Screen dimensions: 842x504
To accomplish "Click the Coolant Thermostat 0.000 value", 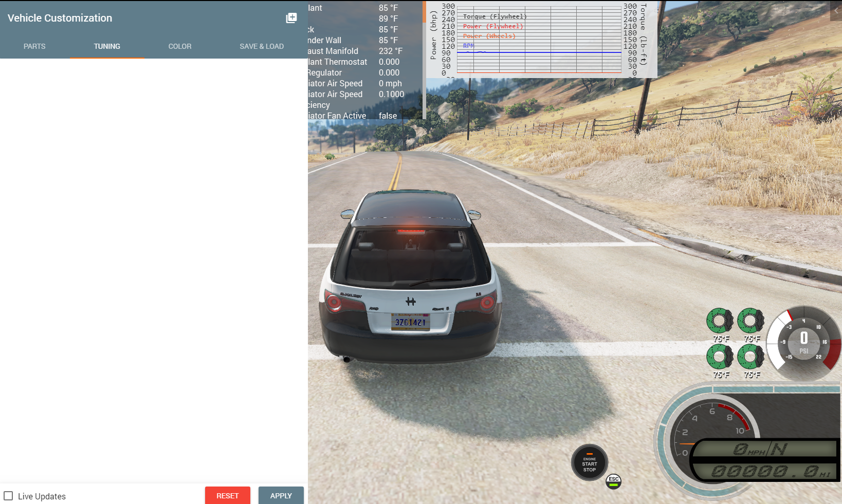I will [x=389, y=62].
